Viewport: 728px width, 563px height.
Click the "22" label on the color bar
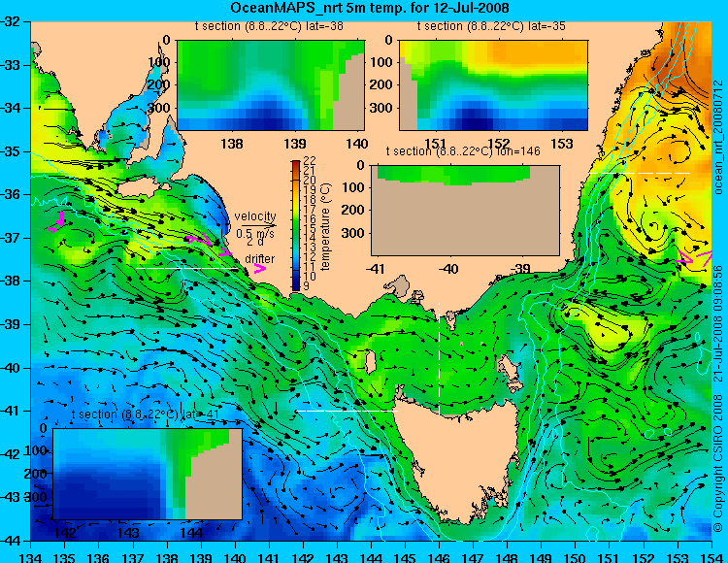(x=310, y=161)
